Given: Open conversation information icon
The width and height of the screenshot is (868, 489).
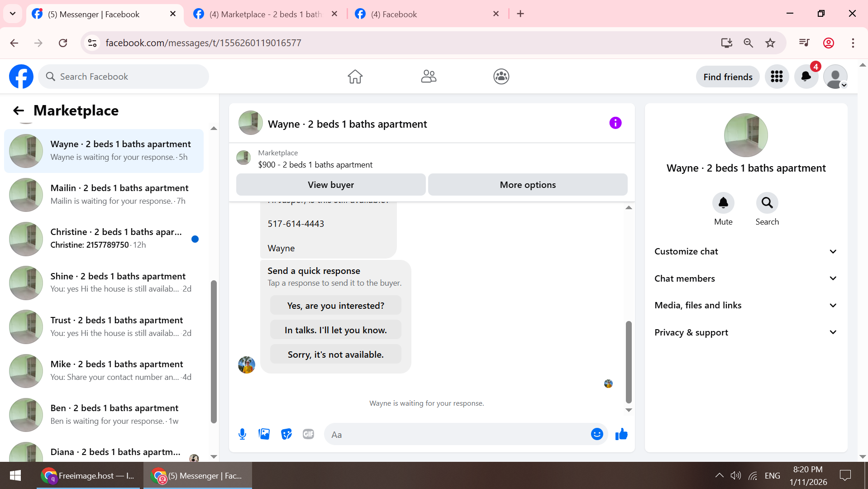Looking at the screenshot, I should (615, 123).
